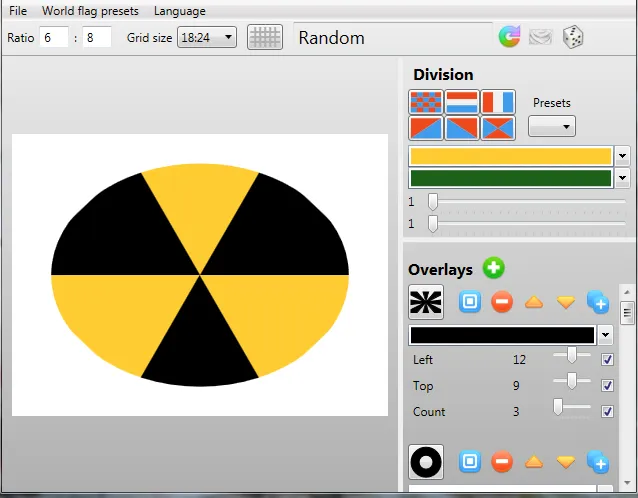Viewport: 638px width, 498px height.
Task: Click the ratio height field showing 6
Action: pyautogui.click(x=54, y=37)
